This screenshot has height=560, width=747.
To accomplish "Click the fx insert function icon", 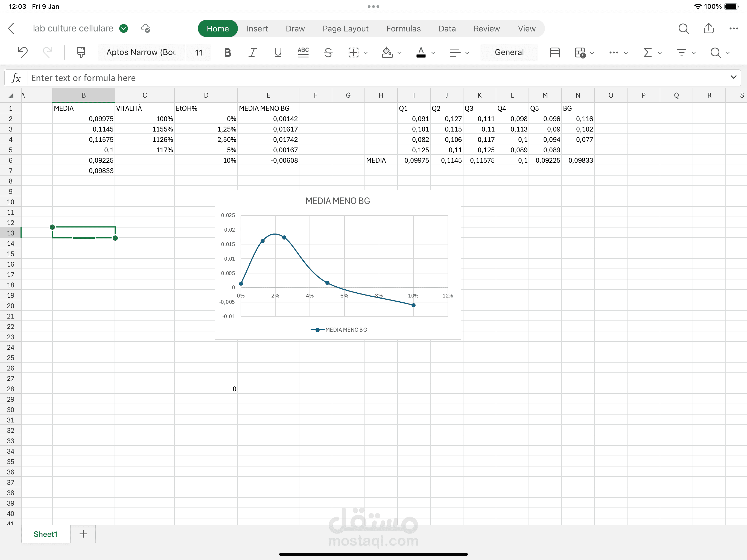I will pyautogui.click(x=16, y=78).
